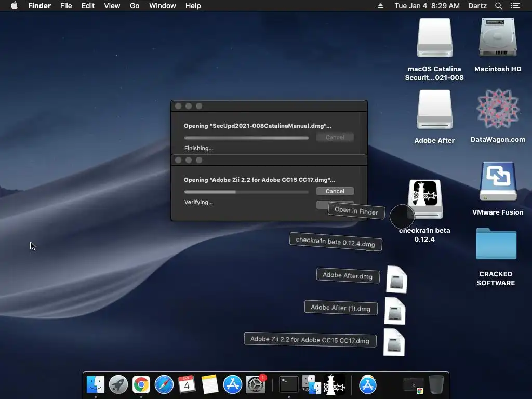
Task: Open the Finder icon in the Dock
Action: [96, 384]
